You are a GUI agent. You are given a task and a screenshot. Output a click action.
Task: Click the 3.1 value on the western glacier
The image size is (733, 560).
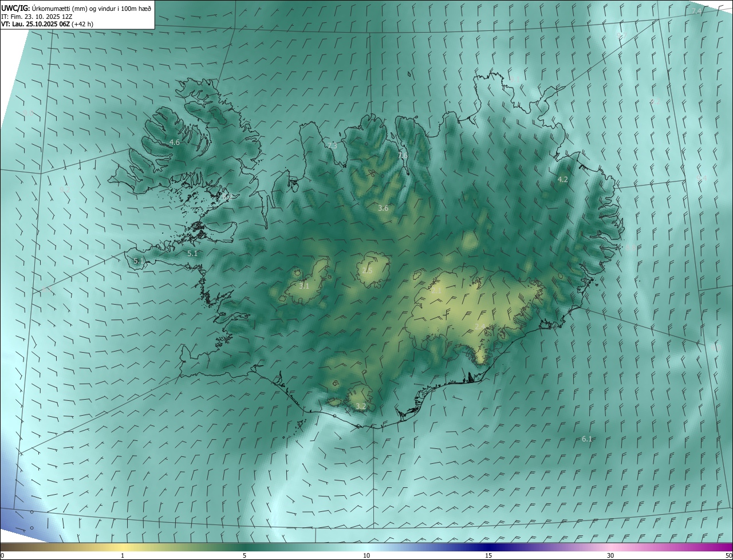pos(304,286)
